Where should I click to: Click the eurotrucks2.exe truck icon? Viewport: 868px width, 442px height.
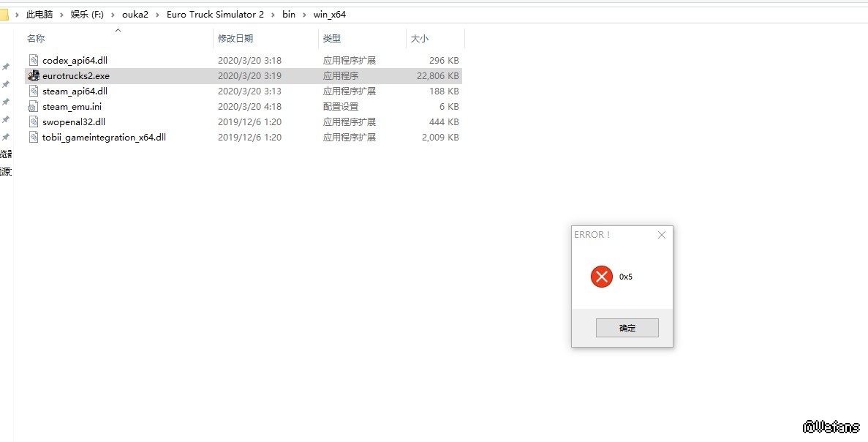(33, 76)
